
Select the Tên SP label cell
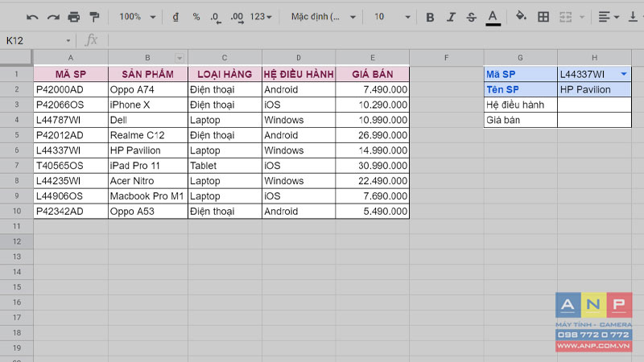point(520,89)
